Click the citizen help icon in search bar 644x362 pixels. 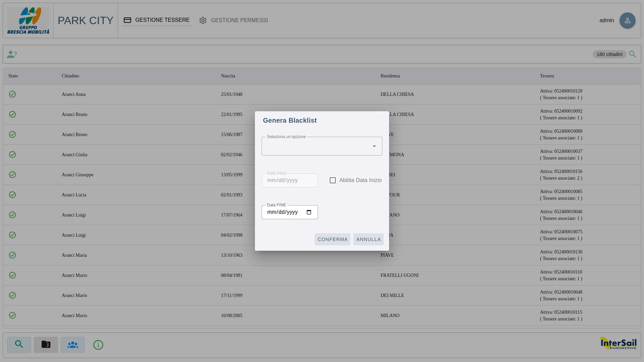[12, 54]
